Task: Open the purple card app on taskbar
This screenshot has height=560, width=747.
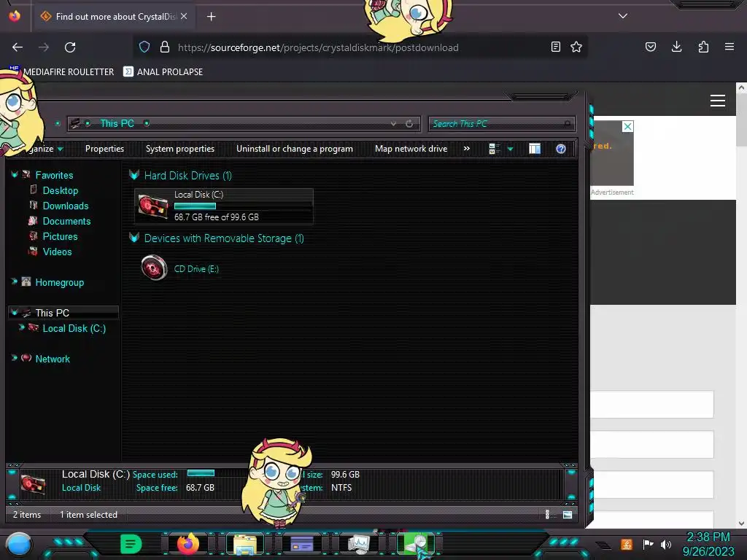Action: pyautogui.click(x=301, y=544)
